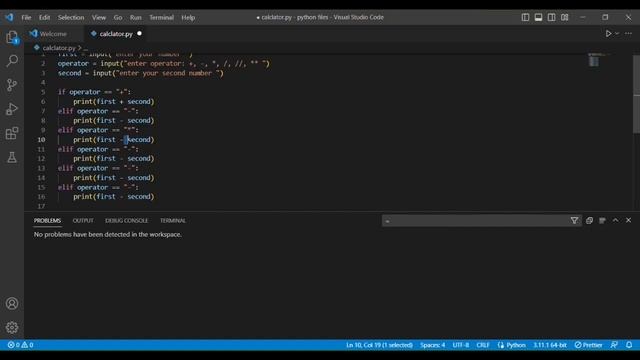640x360 pixels.
Task: Collapse all problems icon
Action: 589,220
